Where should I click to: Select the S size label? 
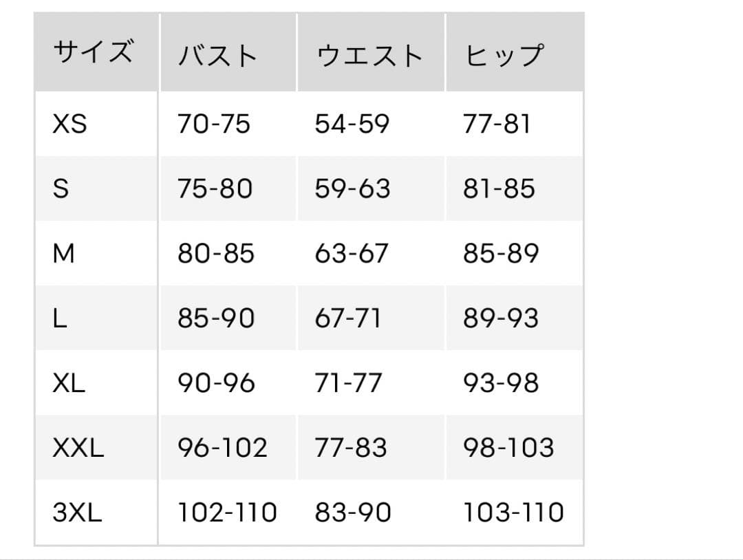click(x=61, y=189)
